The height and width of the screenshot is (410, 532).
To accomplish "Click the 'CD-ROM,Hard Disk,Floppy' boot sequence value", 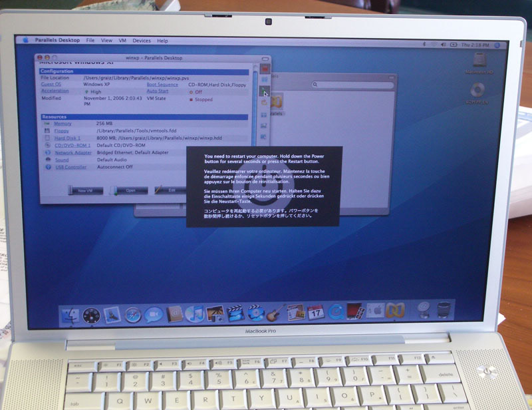I will click(217, 85).
